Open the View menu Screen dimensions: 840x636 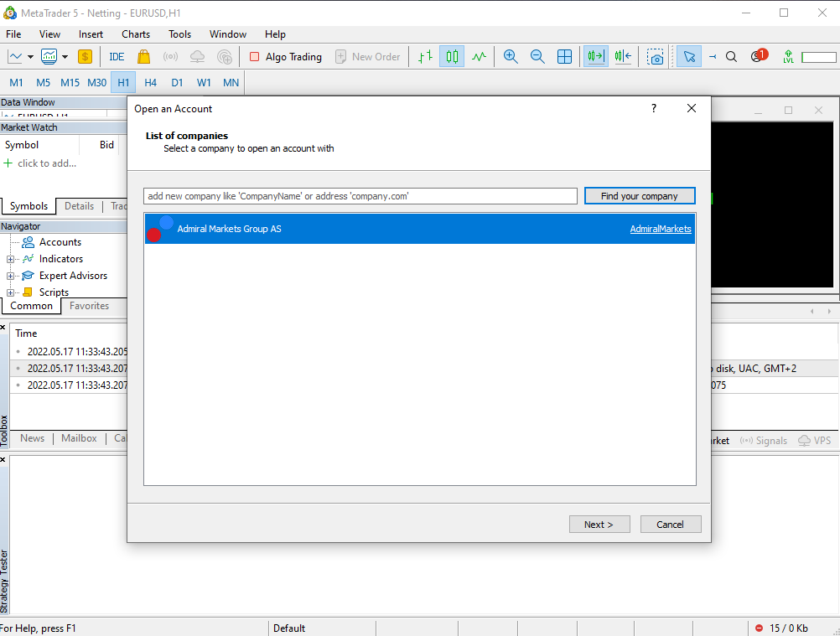[49, 34]
